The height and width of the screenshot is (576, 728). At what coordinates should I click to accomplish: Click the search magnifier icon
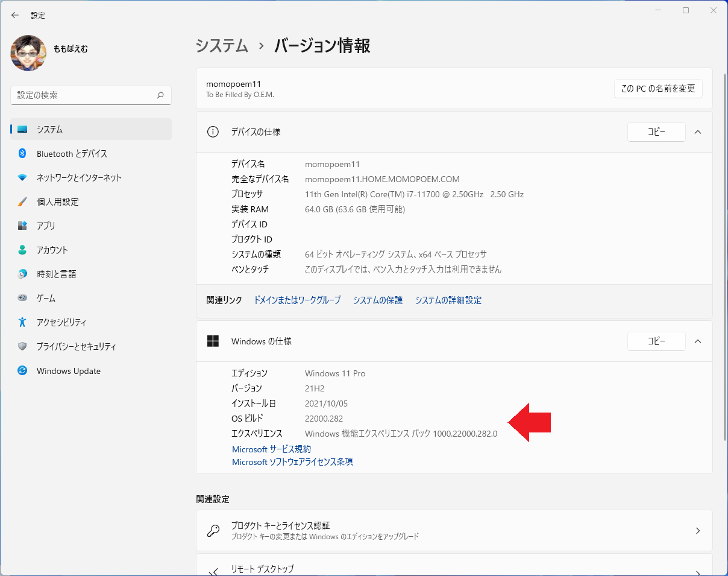pos(160,95)
